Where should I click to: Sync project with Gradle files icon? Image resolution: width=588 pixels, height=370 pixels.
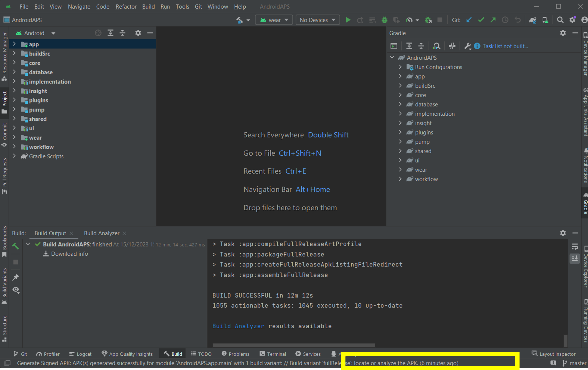(x=533, y=20)
